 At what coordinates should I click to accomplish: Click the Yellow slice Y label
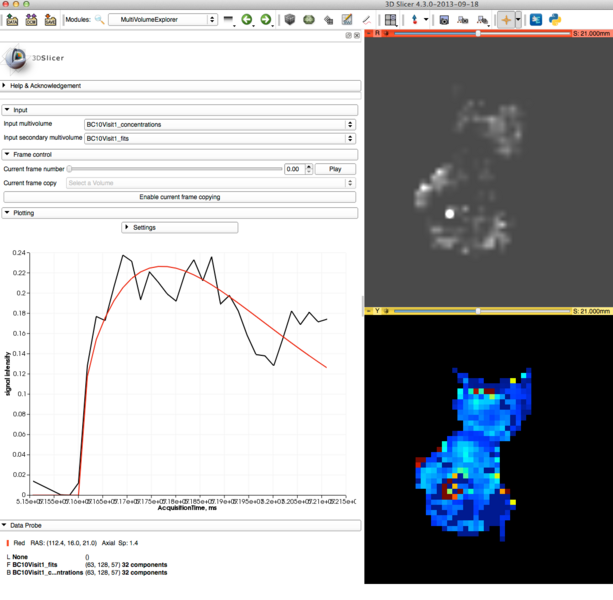pyautogui.click(x=377, y=311)
